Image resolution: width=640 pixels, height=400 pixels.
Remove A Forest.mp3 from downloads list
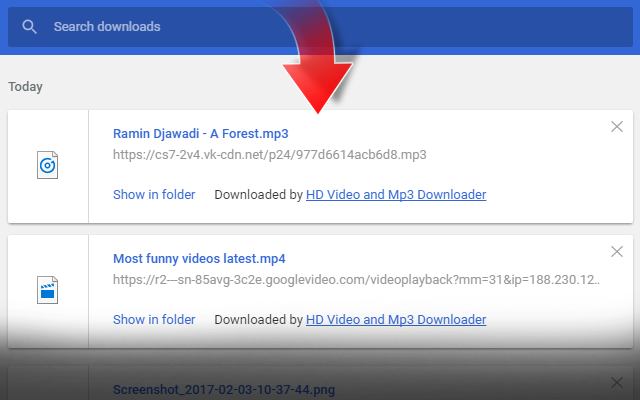tap(617, 127)
